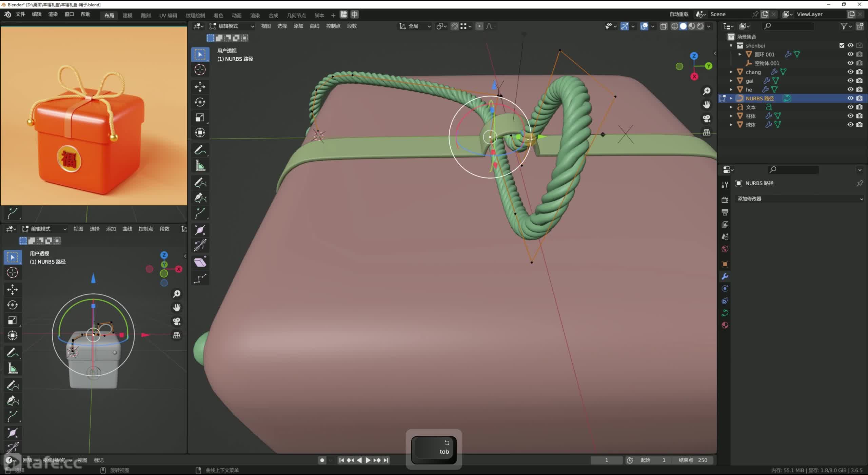Expand the he object in outliner
This screenshot has width=868, height=475.
(x=731, y=89)
